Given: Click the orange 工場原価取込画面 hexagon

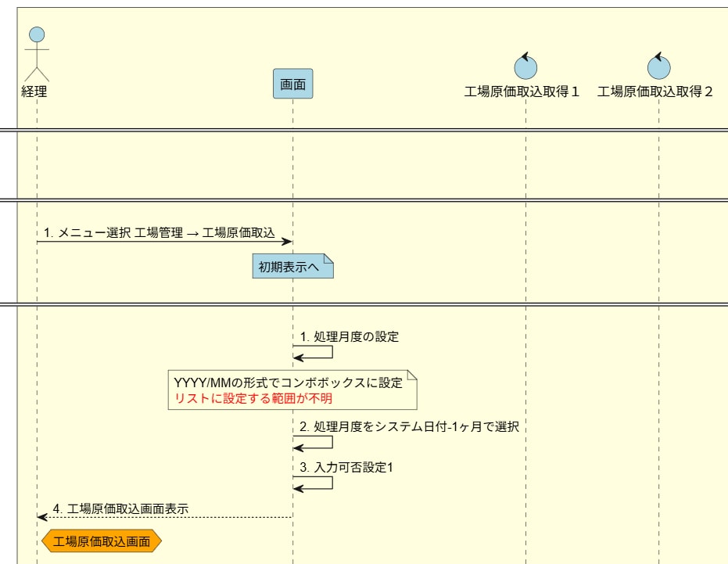Looking at the screenshot, I should click(102, 541).
